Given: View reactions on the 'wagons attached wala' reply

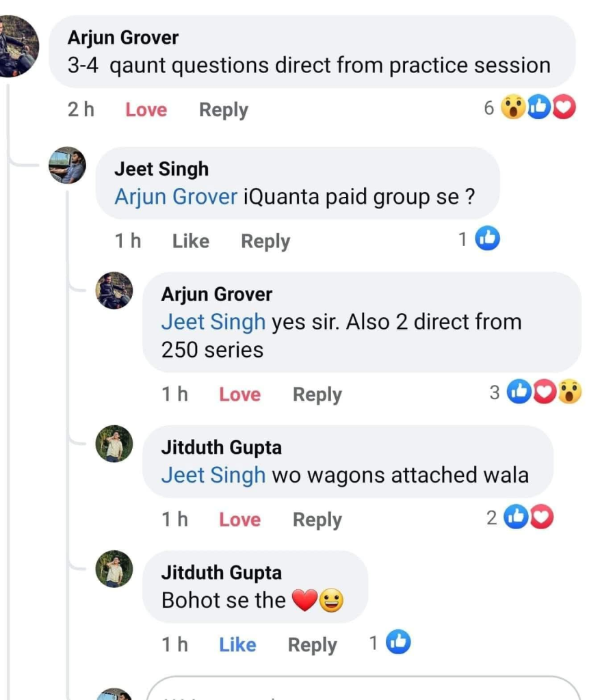Looking at the screenshot, I should click(527, 518).
